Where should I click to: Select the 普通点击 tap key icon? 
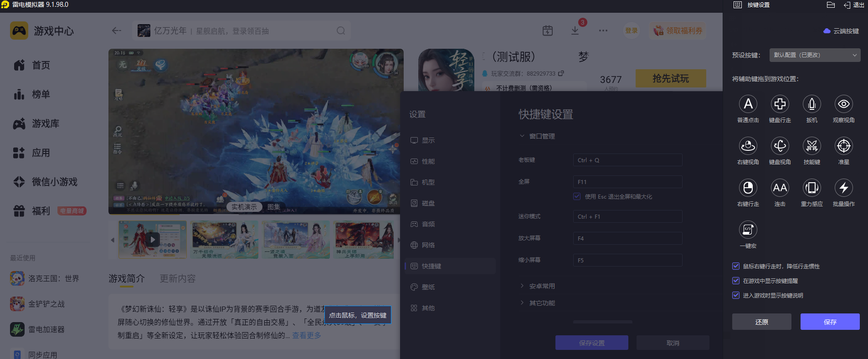tap(748, 104)
